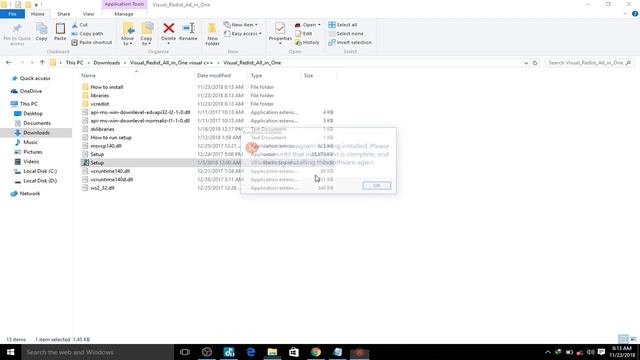Open the Windows Start menu
The height and width of the screenshot is (360, 640).
pyautogui.click(x=11, y=352)
